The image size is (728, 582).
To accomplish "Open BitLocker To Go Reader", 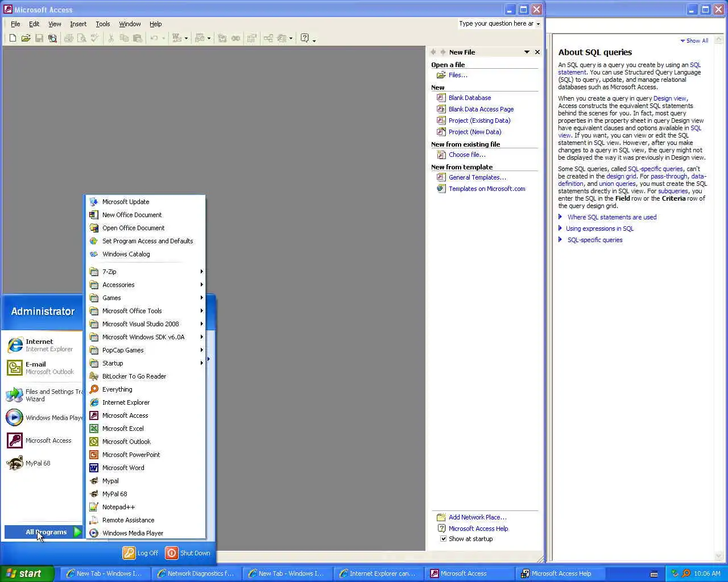I will tap(146, 376).
